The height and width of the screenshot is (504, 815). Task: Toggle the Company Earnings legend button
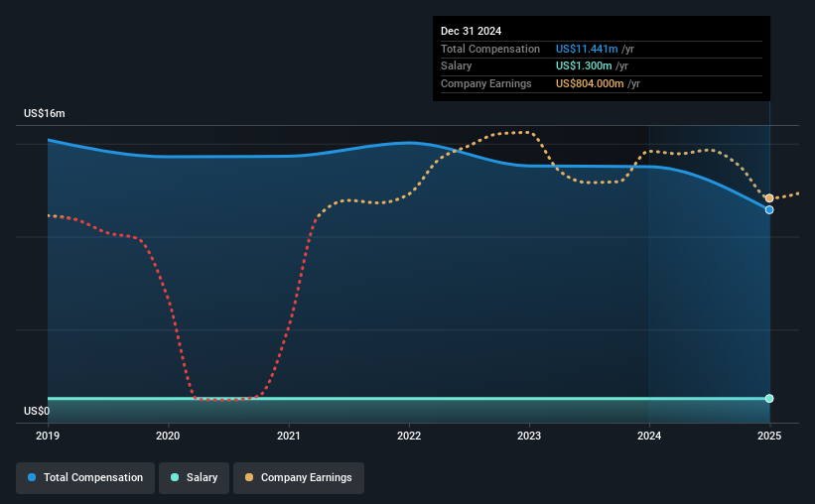(299, 477)
